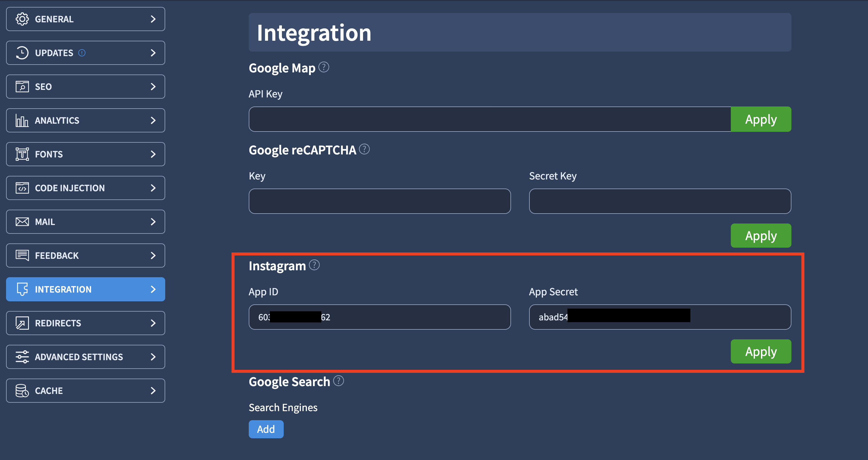868x460 pixels.
Task: Click the Redirects arrow icon
Action: pyautogui.click(x=22, y=323)
